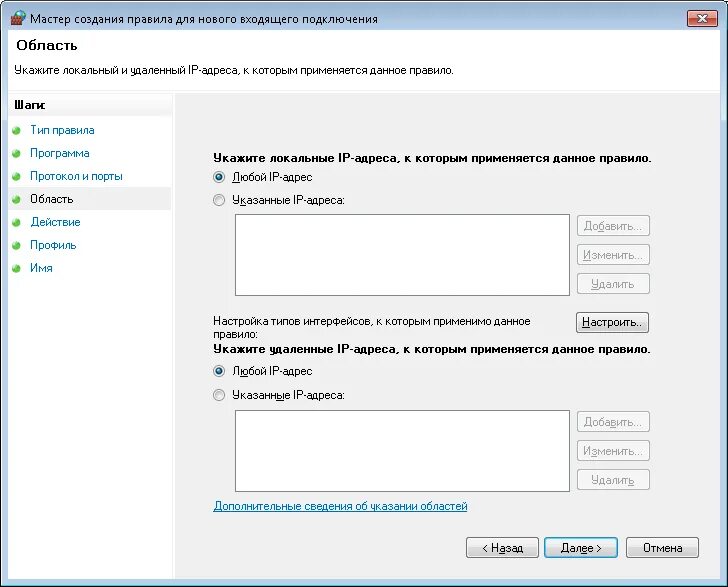728x587 pixels.
Task: Close the rule wizard window
Action: click(x=702, y=18)
